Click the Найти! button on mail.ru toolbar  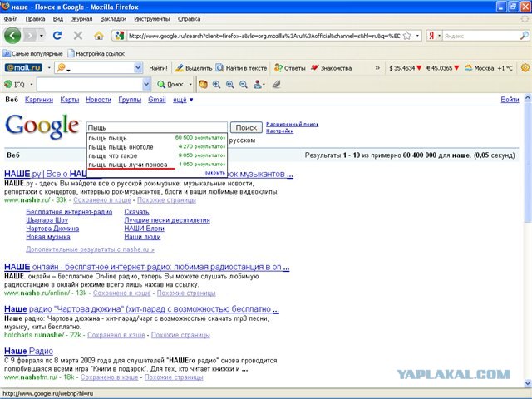click(158, 68)
